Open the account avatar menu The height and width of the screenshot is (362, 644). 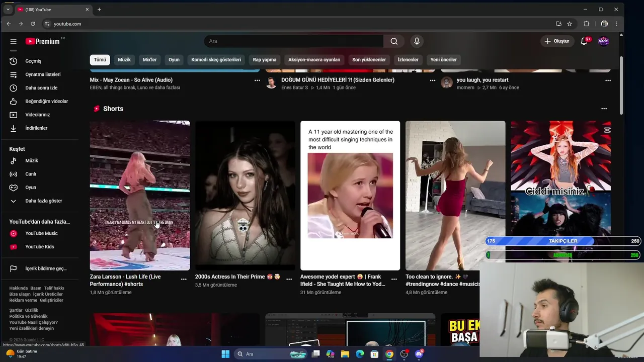pyautogui.click(x=603, y=41)
